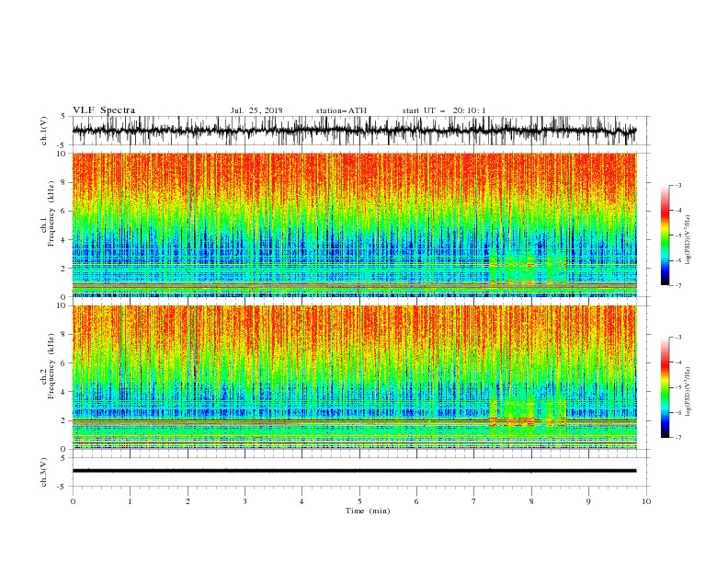Click the "VLF Spectra" plot title

click(x=104, y=110)
